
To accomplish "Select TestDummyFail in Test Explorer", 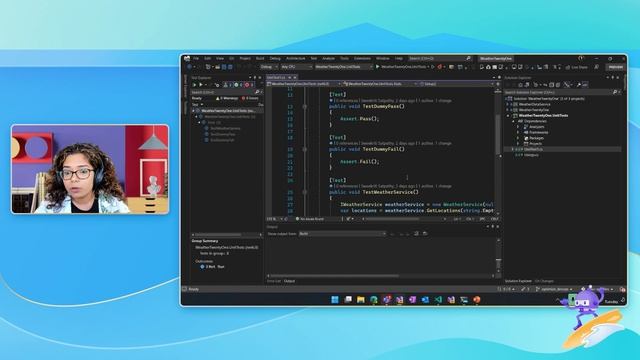I will tap(222, 140).
